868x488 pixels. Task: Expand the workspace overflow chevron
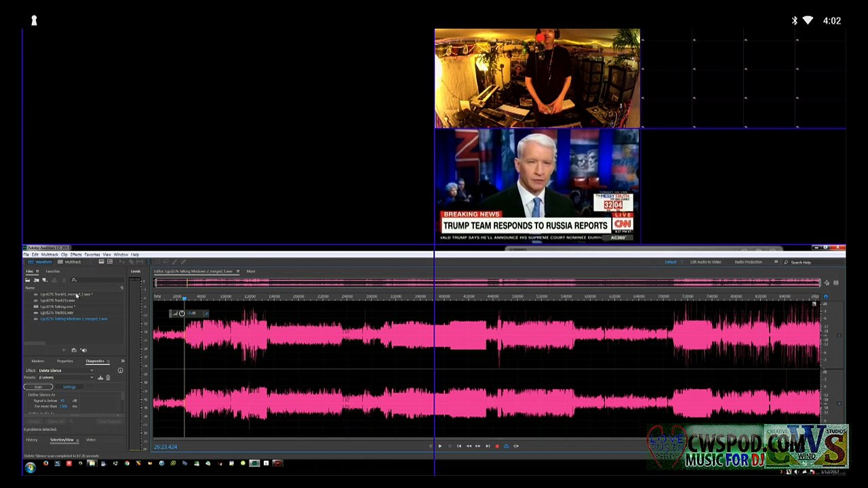776,262
